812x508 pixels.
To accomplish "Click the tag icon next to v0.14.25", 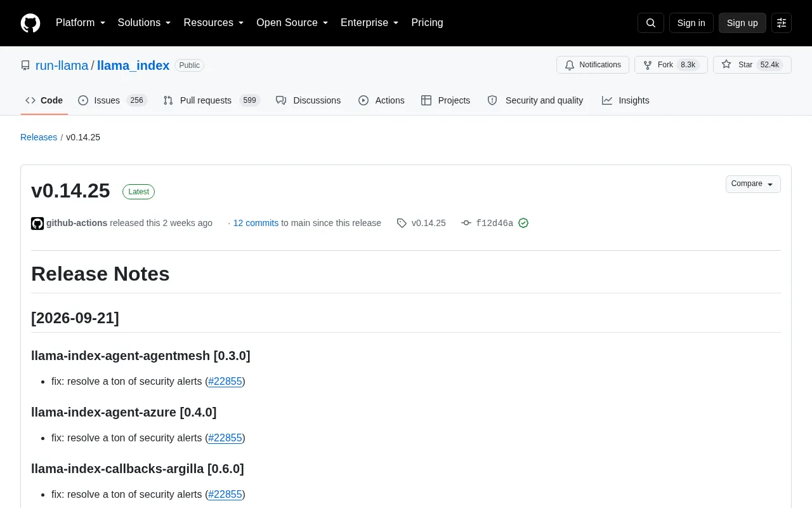I will [x=402, y=223].
